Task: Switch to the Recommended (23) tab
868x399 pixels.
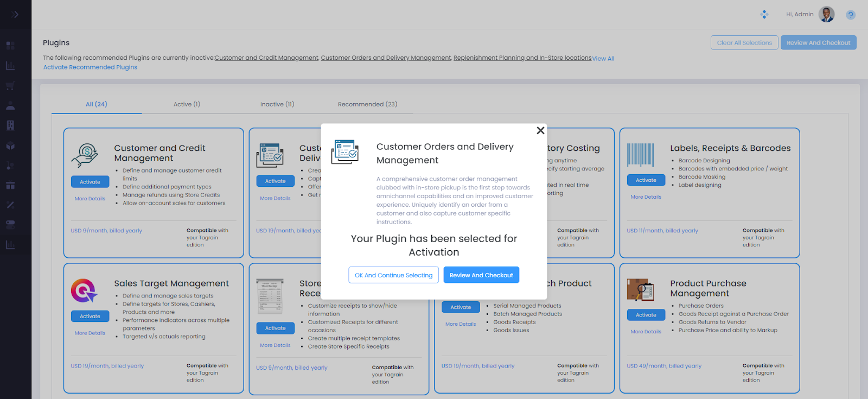Action: click(x=367, y=104)
